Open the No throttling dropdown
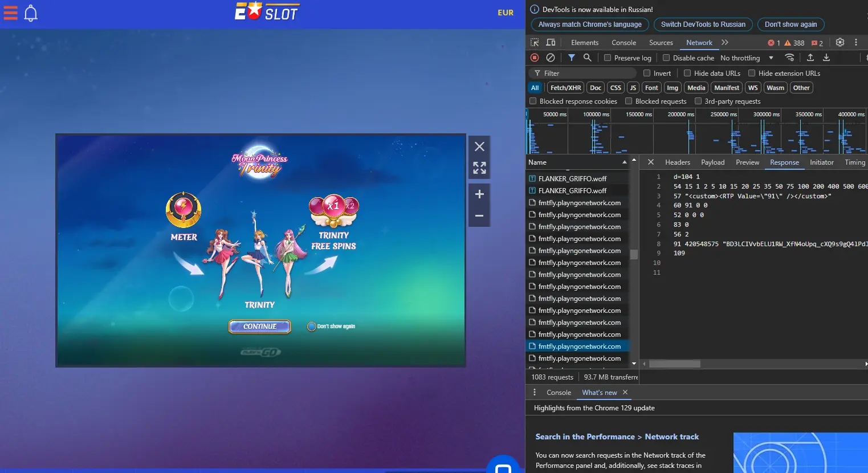Image resolution: width=868 pixels, height=473 pixels. pyautogui.click(x=747, y=58)
